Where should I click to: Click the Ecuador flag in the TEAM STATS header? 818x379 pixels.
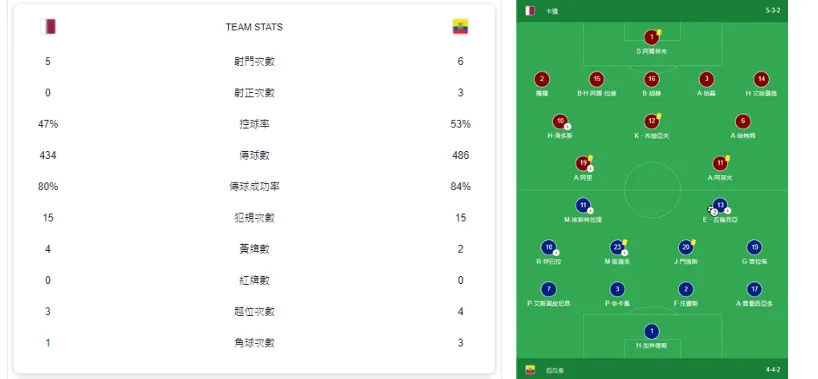pos(460,27)
